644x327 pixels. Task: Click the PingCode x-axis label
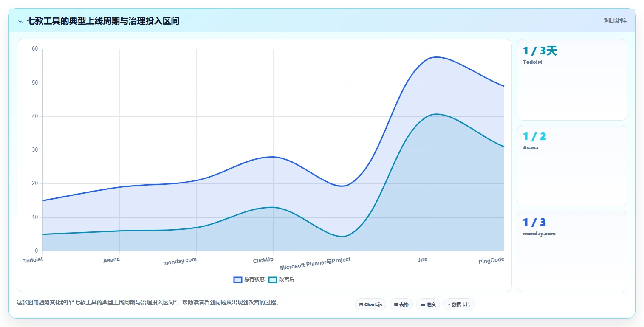491,260
